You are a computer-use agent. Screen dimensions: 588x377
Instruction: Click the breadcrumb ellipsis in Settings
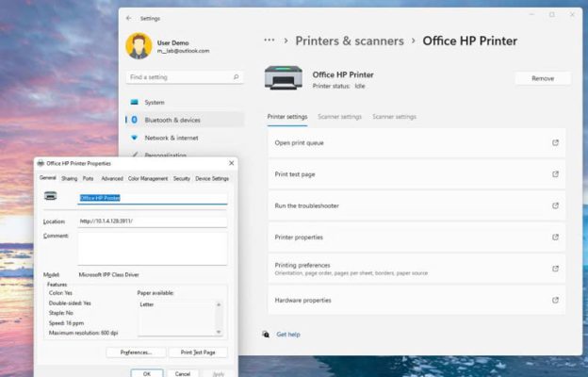tap(269, 41)
